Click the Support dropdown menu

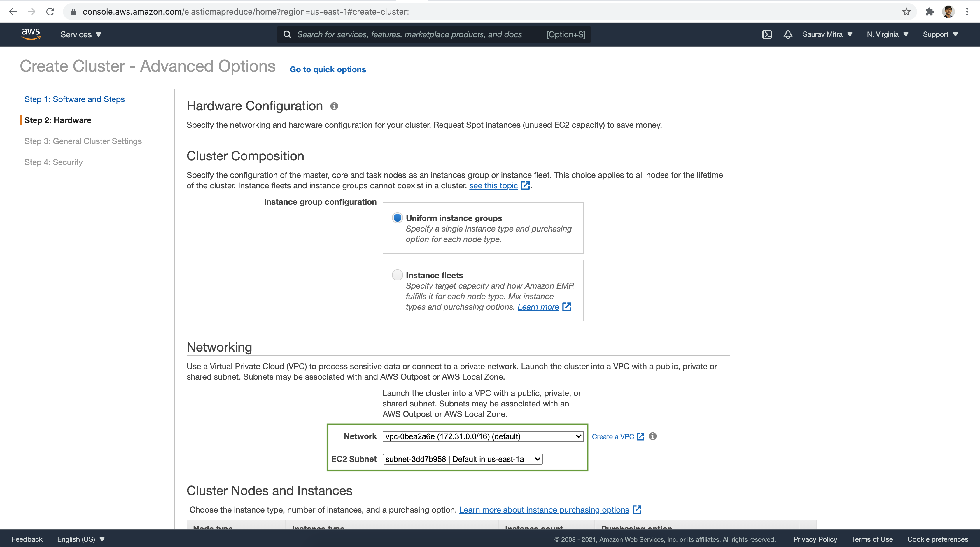940,34
